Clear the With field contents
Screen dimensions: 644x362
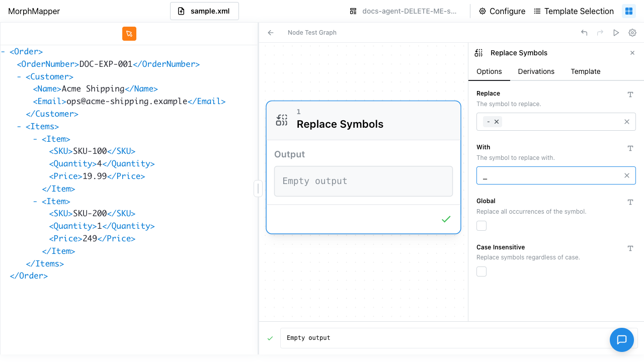pyautogui.click(x=627, y=175)
